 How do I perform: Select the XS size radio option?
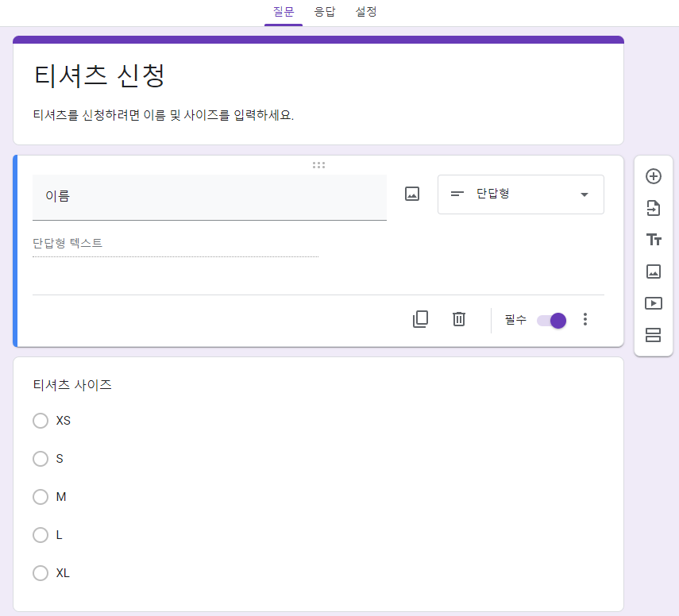tap(41, 421)
